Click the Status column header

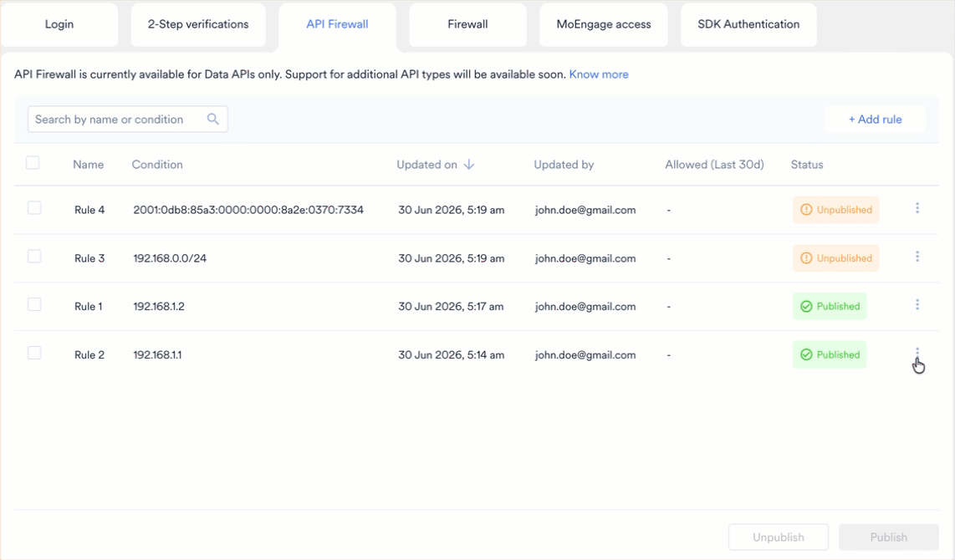(807, 165)
